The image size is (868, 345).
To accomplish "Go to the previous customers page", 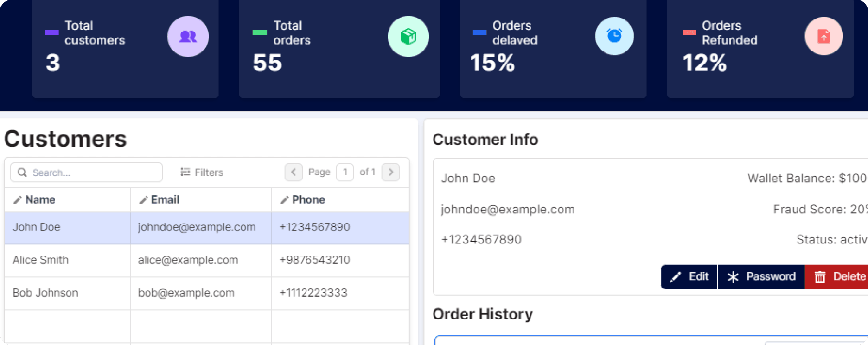I will (294, 172).
